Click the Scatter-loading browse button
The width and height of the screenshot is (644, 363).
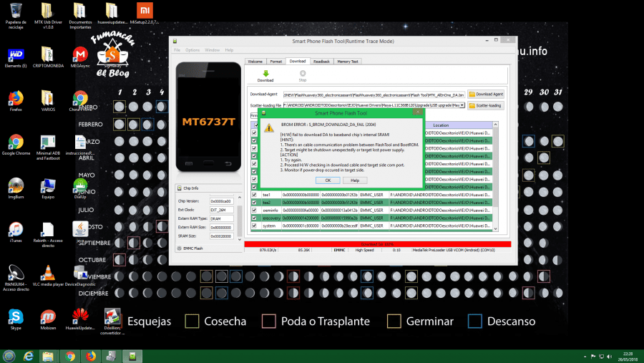click(x=487, y=106)
